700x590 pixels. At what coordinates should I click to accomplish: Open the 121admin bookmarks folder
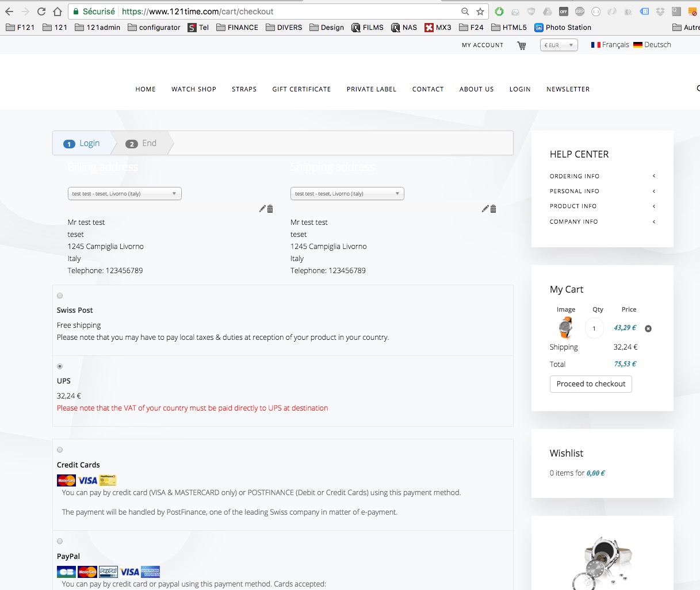coord(98,27)
